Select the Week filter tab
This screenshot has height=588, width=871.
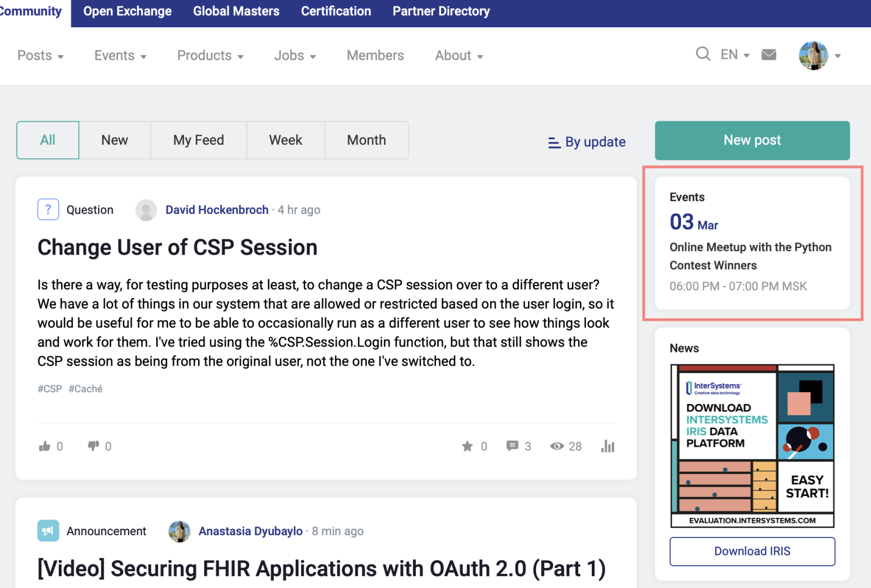coord(285,140)
